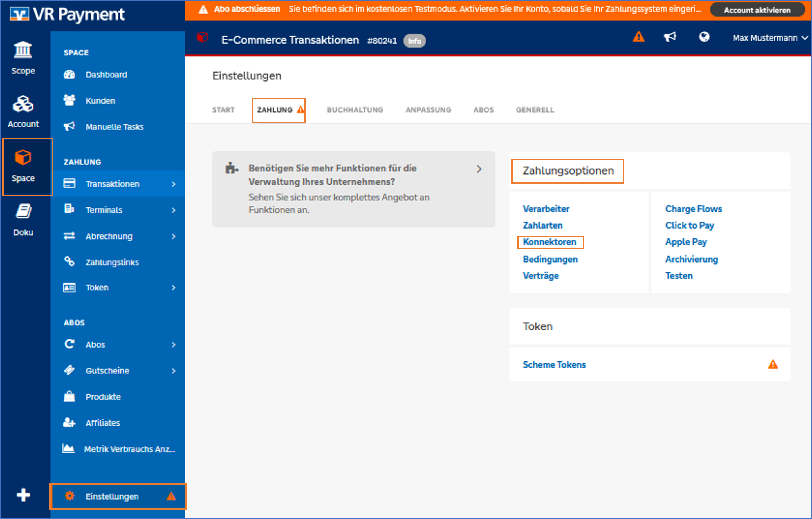Screen dimensions: 812x519
Task: Click the Abos refresh icon
Action: pyautogui.click(x=69, y=344)
